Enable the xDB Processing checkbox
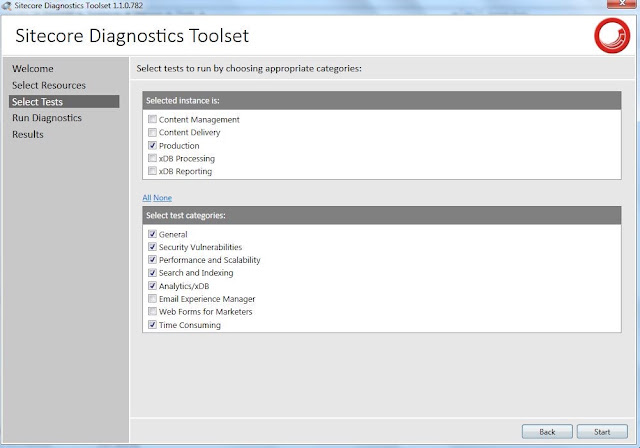Viewport: 640px width, 448px height. tap(152, 158)
